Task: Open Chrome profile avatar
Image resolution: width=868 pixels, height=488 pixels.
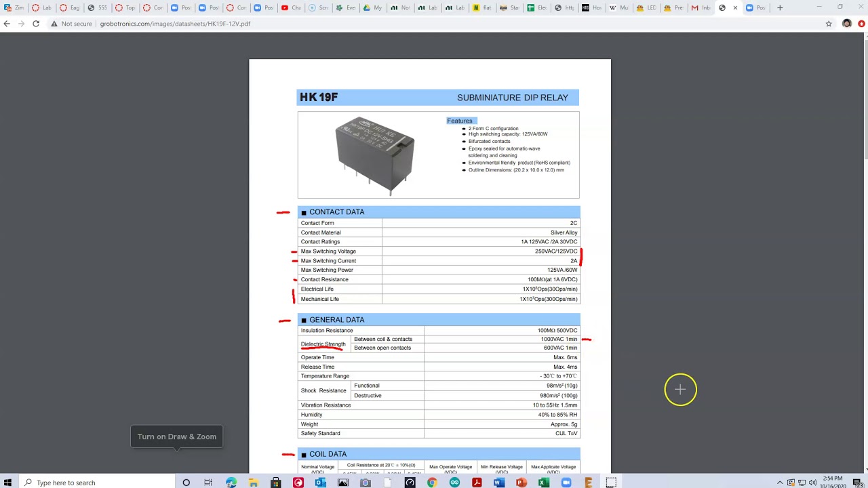Action: [847, 24]
